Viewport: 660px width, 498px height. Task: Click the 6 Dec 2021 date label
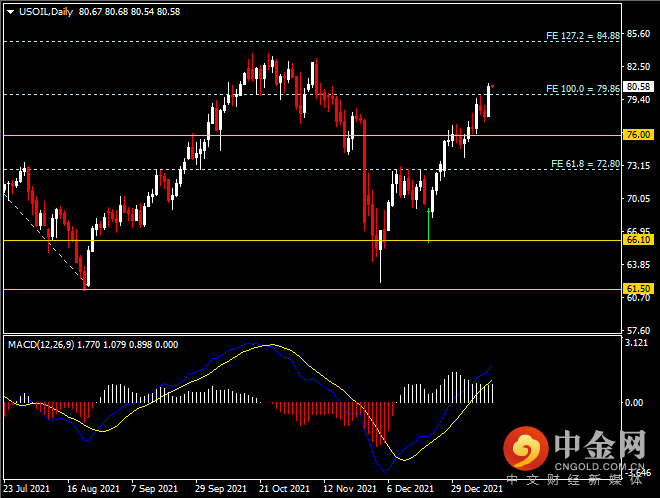[410, 489]
